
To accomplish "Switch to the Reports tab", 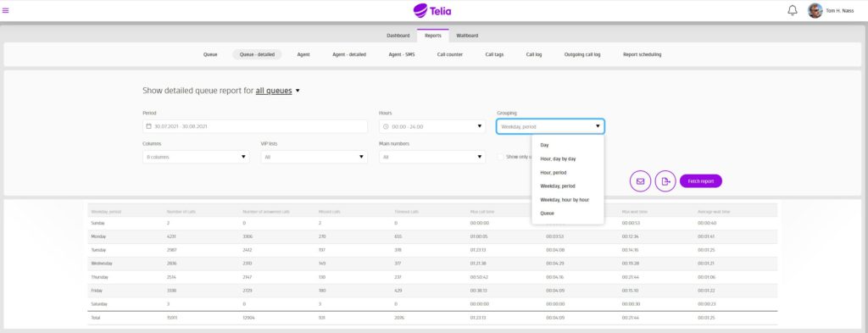I will [x=433, y=36].
